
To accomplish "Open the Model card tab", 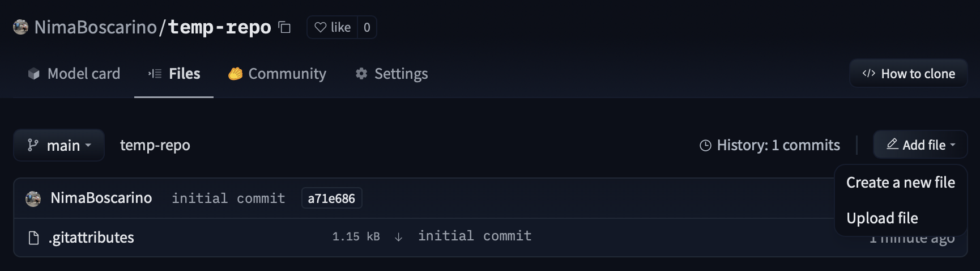I will (74, 74).
